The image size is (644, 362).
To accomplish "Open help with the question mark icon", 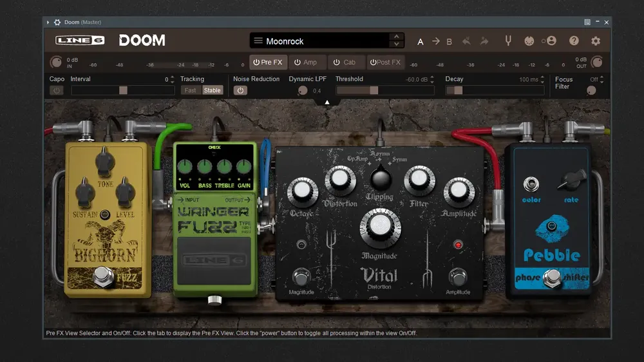I will 574,41.
